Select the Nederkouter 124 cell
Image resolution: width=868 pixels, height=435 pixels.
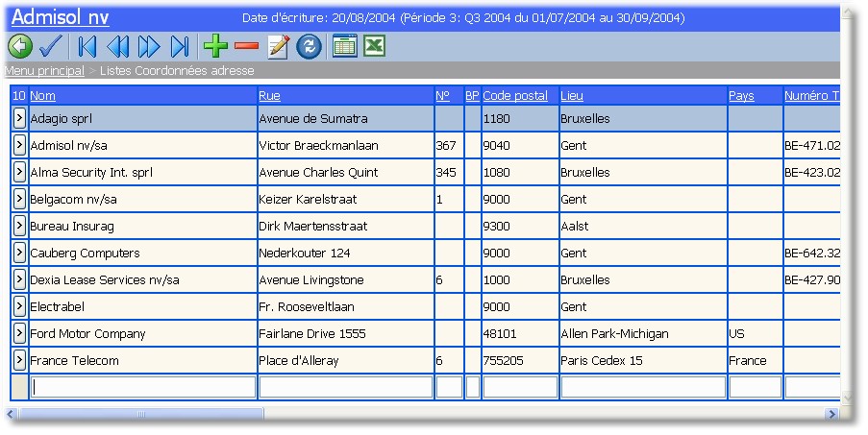[x=346, y=254]
